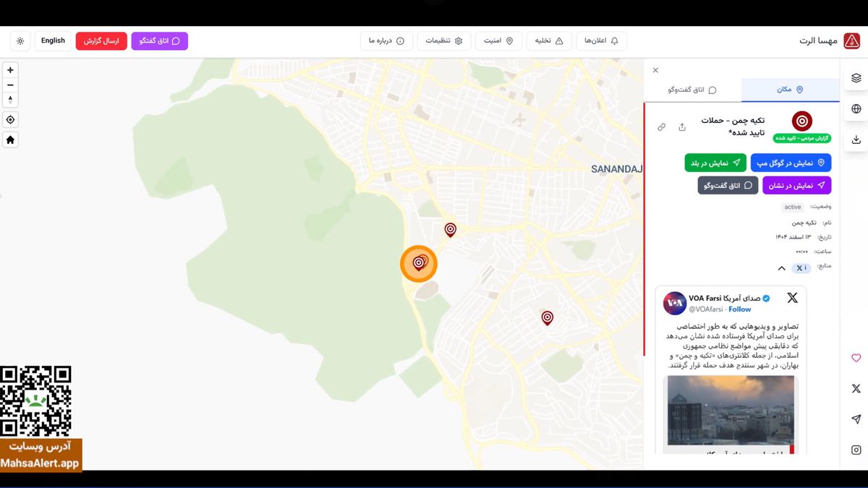This screenshot has height=488, width=868.
Task: Click blue نمایش در گوگل مپ button
Action: pos(791,163)
